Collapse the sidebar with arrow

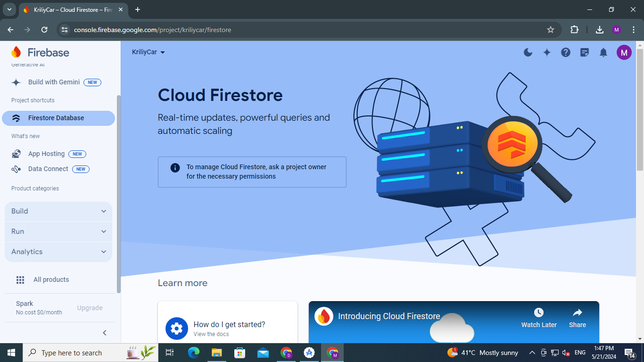105,333
